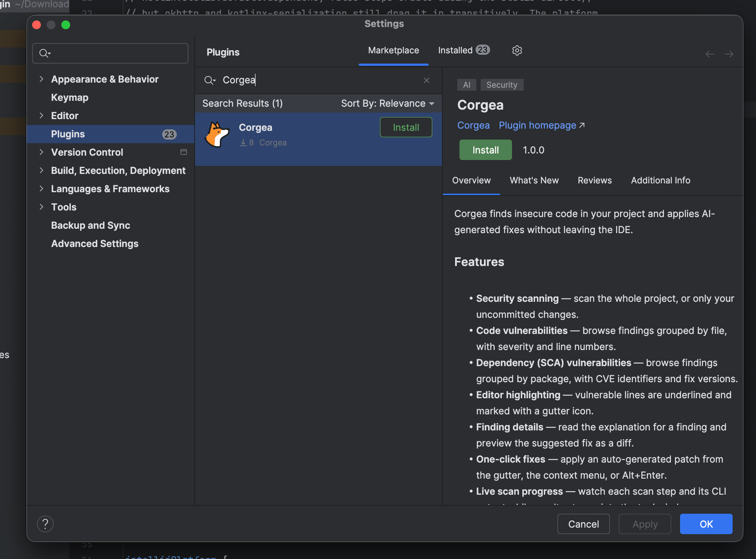Select the Keymap settings page
Screen dimensions: 756x559
pyautogui.click(x=110, y=97)
